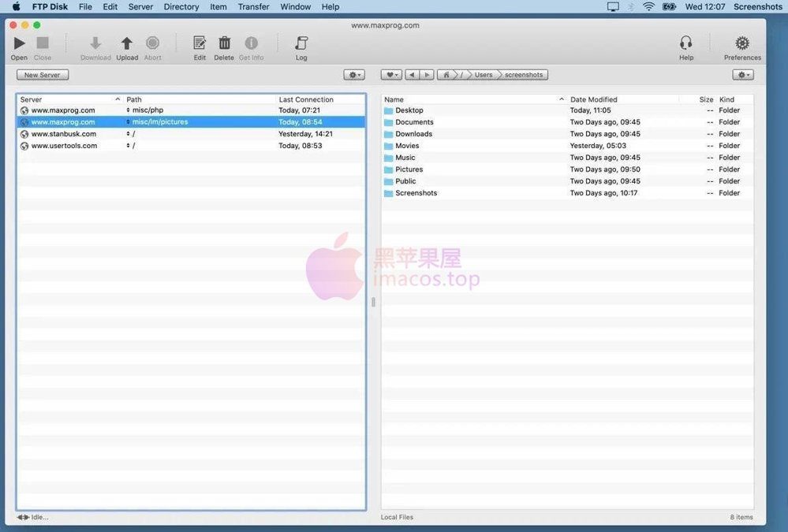Click the Public folder icon
This screenshot has height=532, width=788.
[388, 181]
